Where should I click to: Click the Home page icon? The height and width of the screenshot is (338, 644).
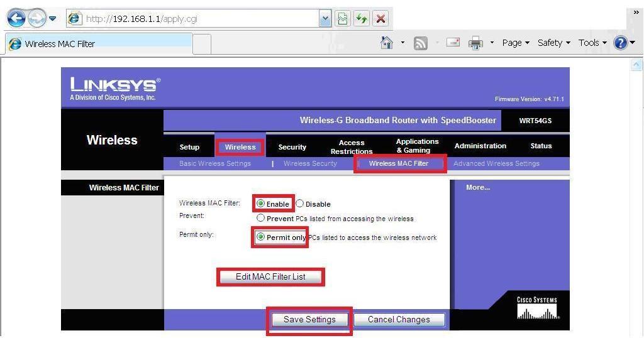(387, 43)
